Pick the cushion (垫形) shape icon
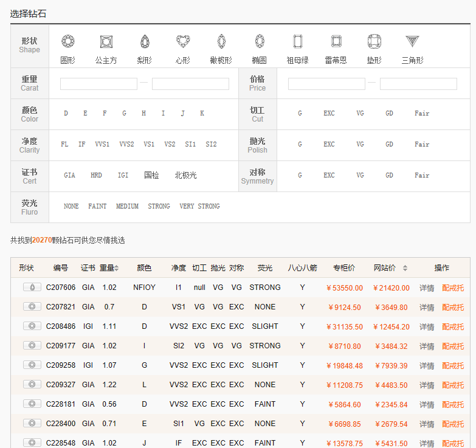This screenshot has height=448, width=476. pos(374,42)
